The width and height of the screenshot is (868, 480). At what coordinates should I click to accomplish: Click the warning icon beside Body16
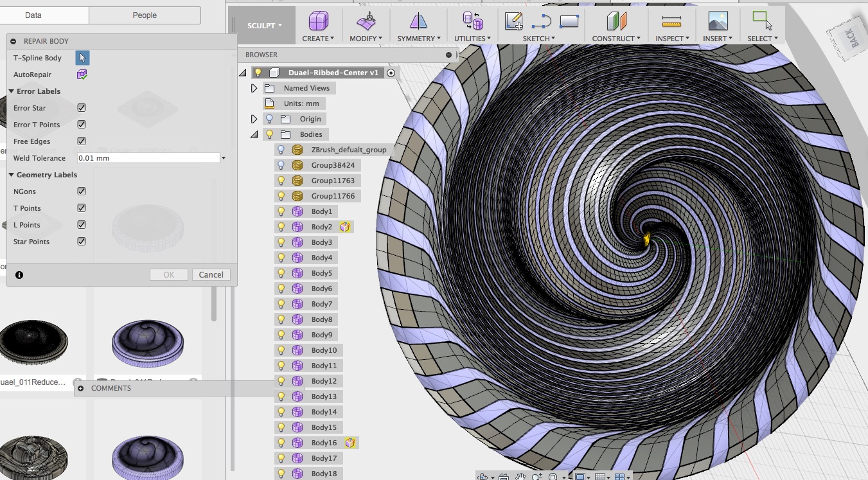pos(350,443)
